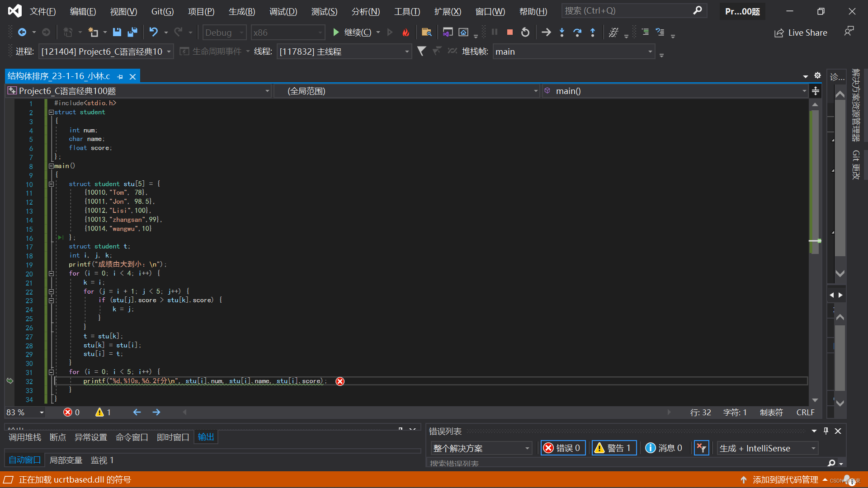Toggle the Errors 0 filter
This screenshot has height=488, width=868.
563,448
